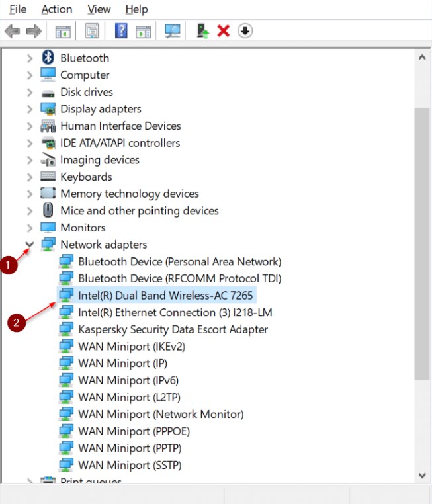This screenshot has width=432, height=504.
Task: Click the IDE ATA/ATAPI controllers icon
Action: tap(48, 143)
